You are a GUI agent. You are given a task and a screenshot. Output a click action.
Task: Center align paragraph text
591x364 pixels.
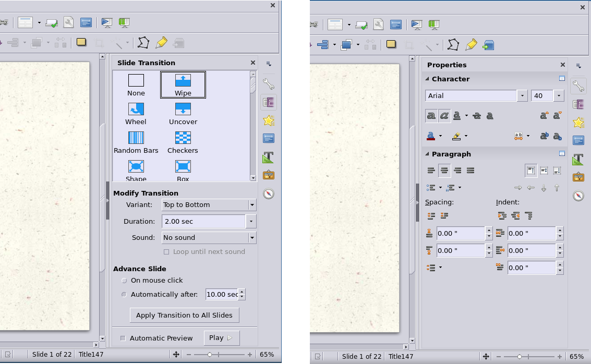point(444,171)
